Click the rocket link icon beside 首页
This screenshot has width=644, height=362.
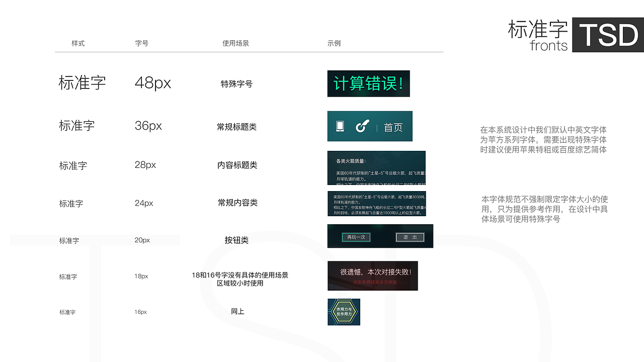click(x=362, y=127)
